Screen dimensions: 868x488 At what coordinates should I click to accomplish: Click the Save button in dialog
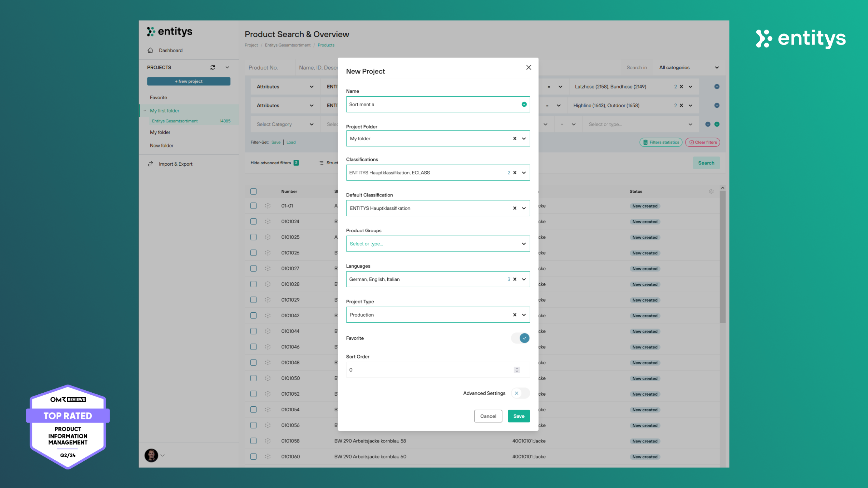(x=518, y=416)
